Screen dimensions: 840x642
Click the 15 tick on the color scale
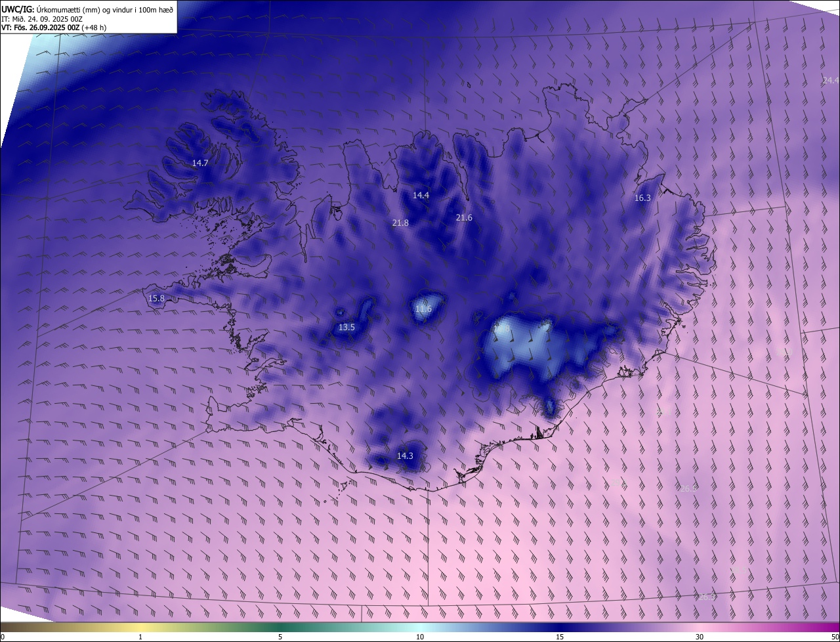coord(560,637)
